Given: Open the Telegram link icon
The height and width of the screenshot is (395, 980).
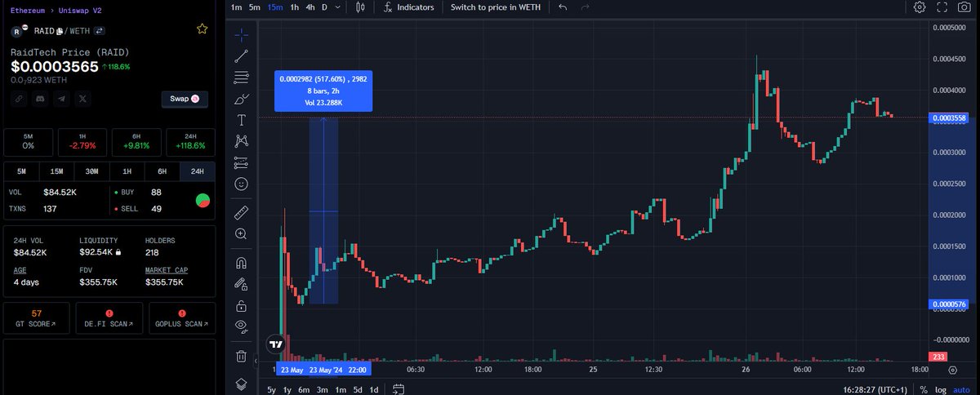Looking at the screenshot, I should 60,98.
